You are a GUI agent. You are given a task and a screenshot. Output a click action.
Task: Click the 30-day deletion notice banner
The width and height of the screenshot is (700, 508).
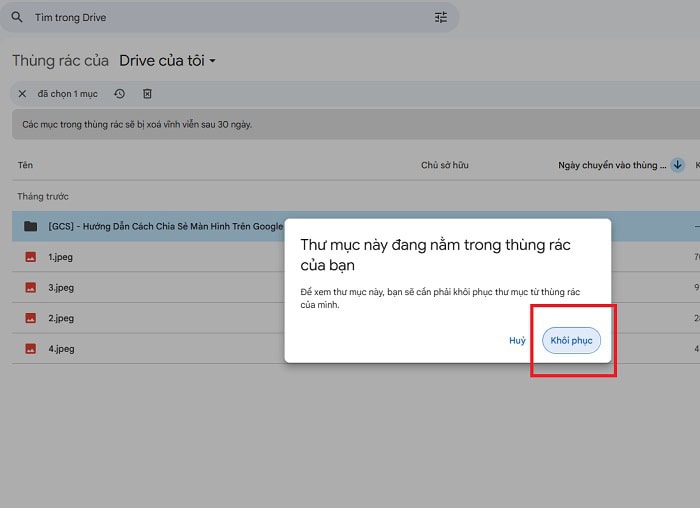[356, 125]
